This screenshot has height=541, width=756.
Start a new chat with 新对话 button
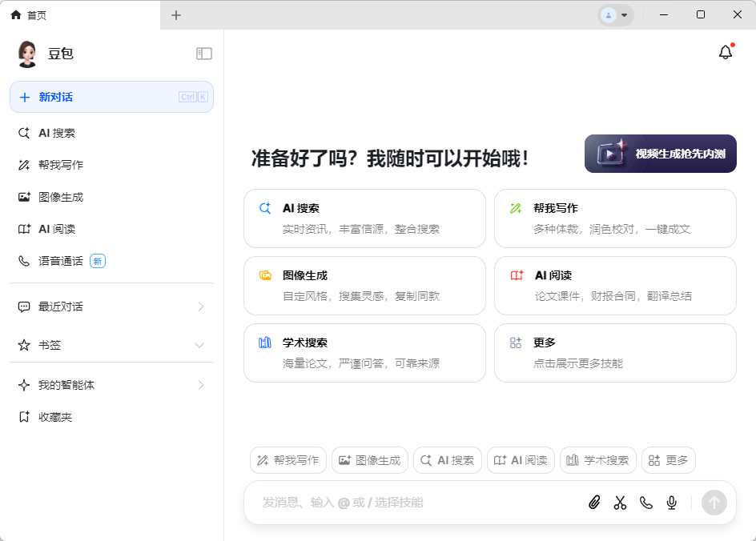(112, 97)
